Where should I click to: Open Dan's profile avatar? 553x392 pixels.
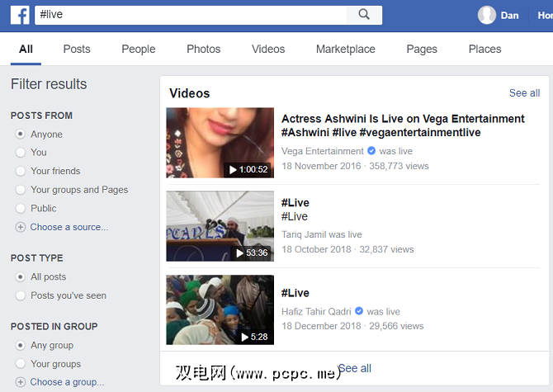click(x=487, y=15)
